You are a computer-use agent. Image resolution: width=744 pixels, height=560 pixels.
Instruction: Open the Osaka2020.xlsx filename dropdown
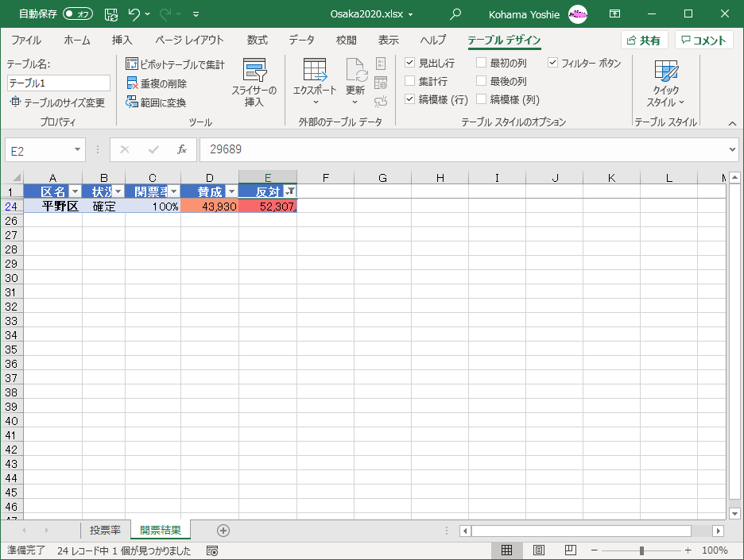pos(410,15)
